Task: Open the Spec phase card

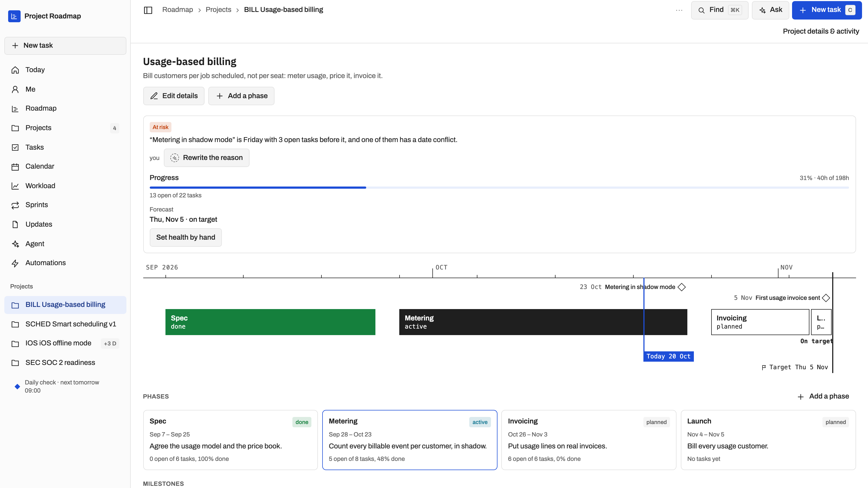Action: pyautogui.click(x=231, y=440)
